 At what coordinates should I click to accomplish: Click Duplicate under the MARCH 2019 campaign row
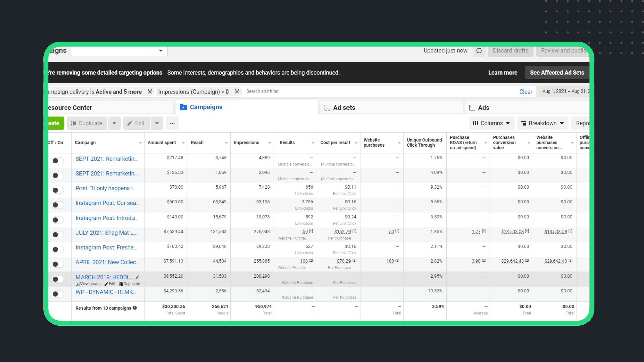130,284
